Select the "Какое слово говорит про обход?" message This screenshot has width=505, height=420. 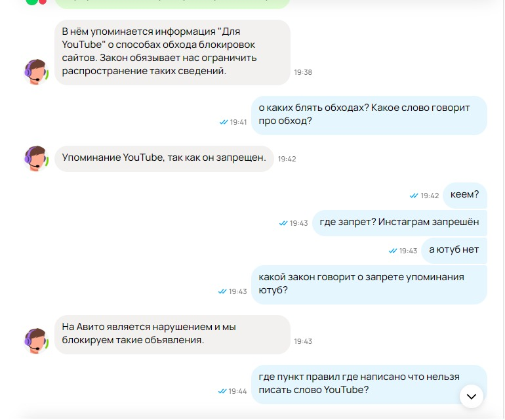tap(369, 115)
